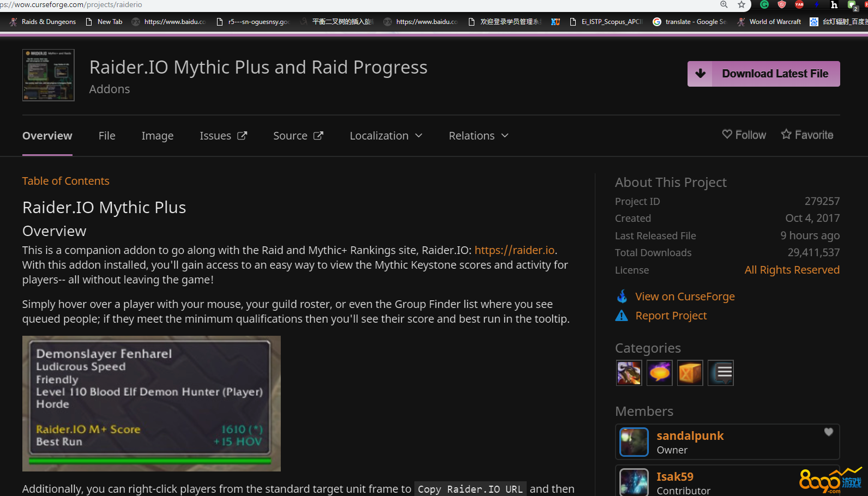868x496 pixels.
Task: Click the browser zoom magnifier icon
Action: (724, 5)
